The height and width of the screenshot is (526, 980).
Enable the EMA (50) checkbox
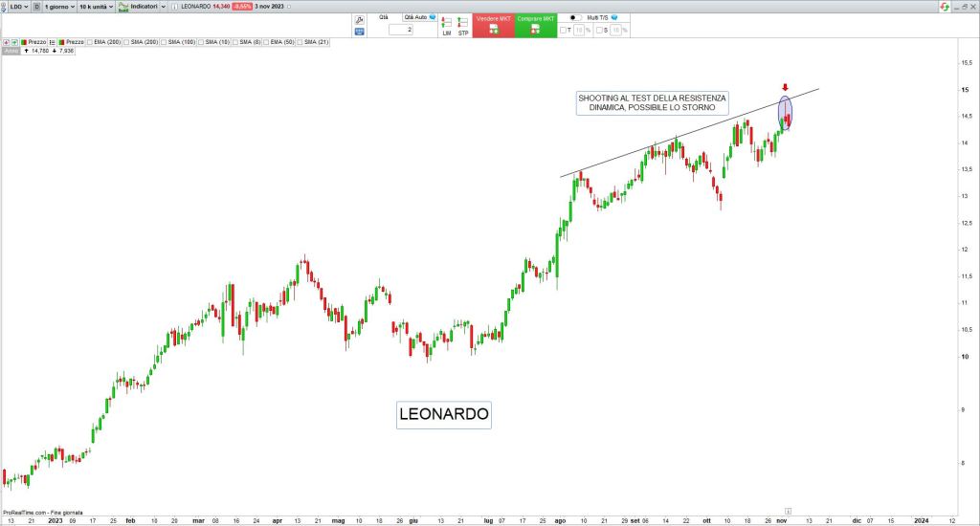pos(266,42)
